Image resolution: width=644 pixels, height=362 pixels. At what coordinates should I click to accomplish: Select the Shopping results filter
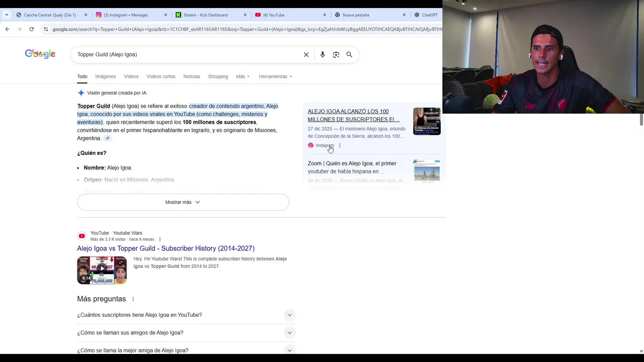click(218, 76)
